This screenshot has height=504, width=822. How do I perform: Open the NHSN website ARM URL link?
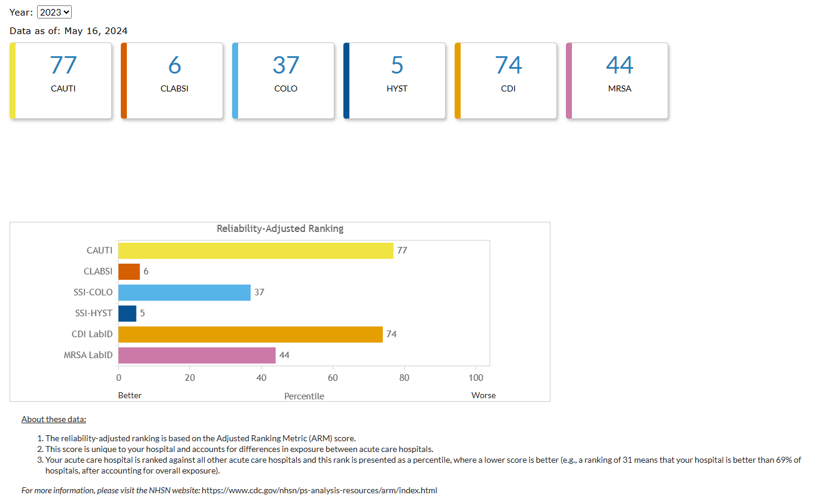[x=319, y=490]
